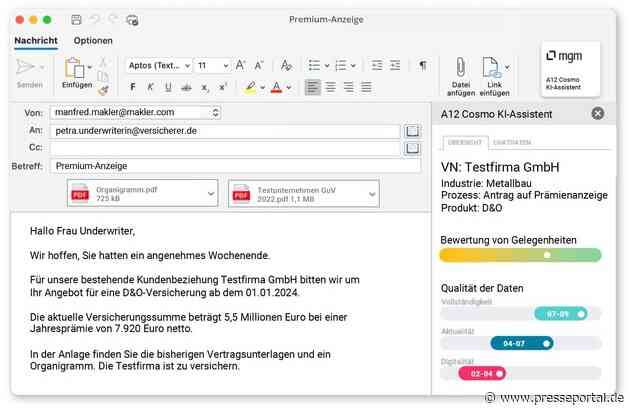Click 'Hallo Frau Underwriter,' text line
Image resolution: width=630 pixels, height=412 pixels.
coord(82,231)
